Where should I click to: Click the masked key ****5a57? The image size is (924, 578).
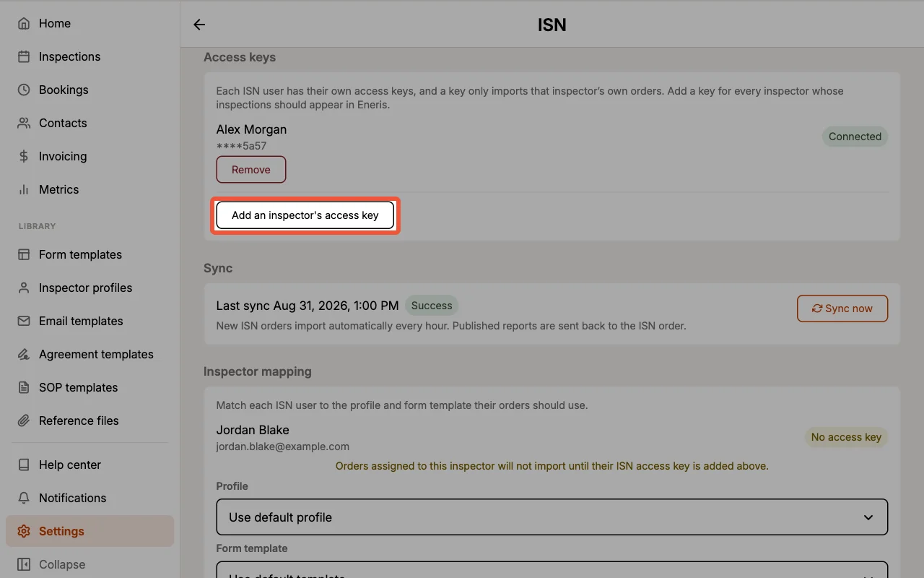click(x=241, y=146)
